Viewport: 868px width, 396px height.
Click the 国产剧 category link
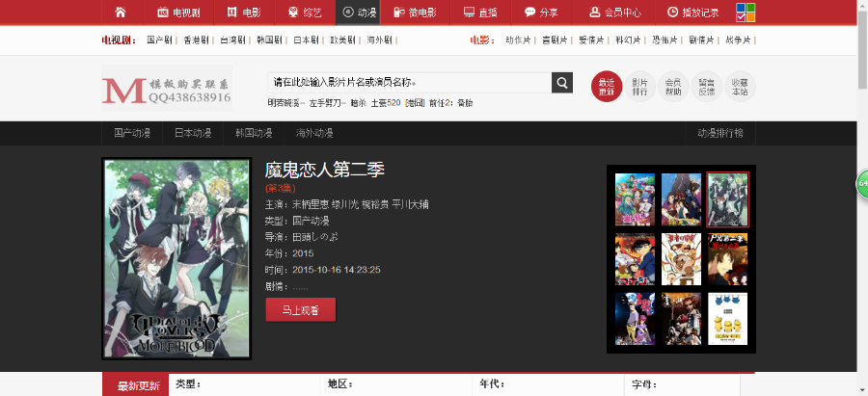point(159,40)
